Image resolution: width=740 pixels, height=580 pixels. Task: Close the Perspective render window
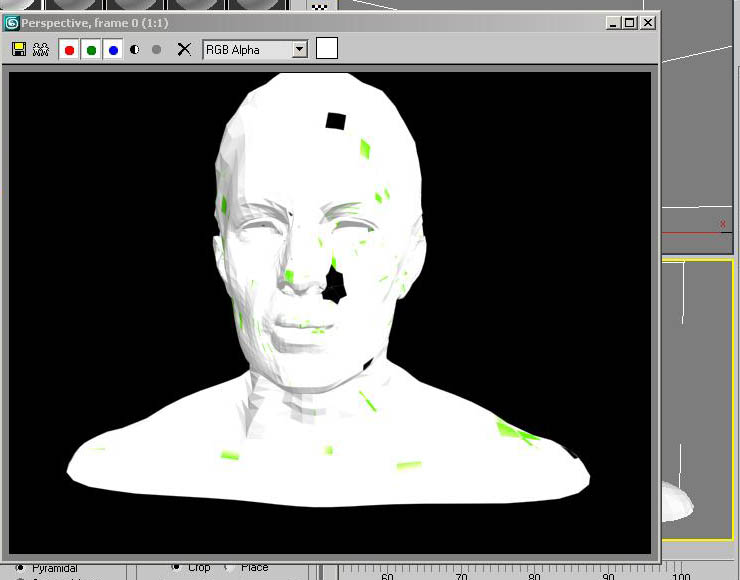(648, 22)
